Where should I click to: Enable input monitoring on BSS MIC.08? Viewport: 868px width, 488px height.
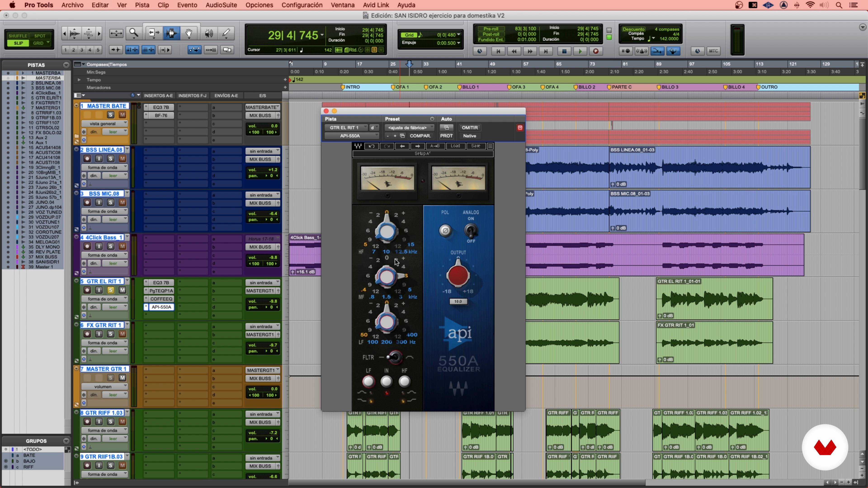coord(99,202)
